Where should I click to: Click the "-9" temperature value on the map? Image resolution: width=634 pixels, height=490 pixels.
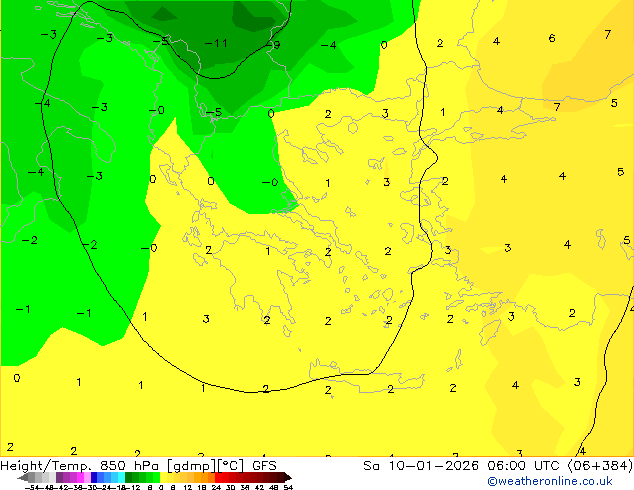pyautogui.click(x=273, y=44)
